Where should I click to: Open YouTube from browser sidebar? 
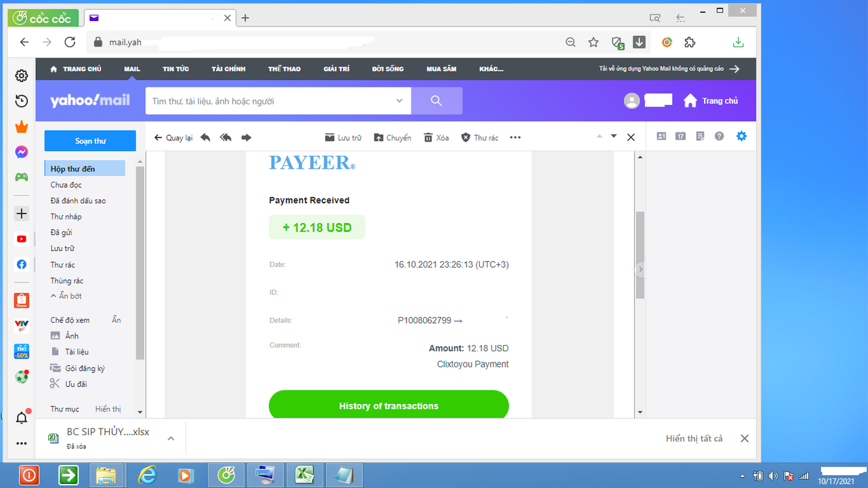[22, 239]
